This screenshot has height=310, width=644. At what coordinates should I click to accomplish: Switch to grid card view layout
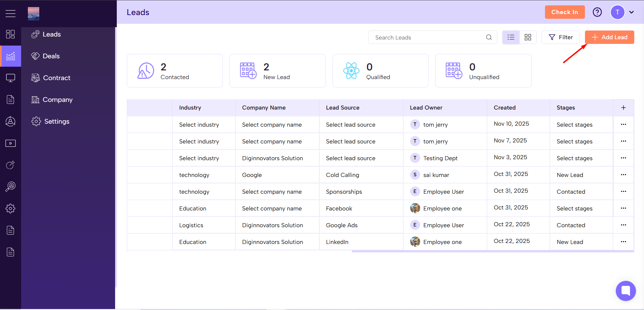528,37
